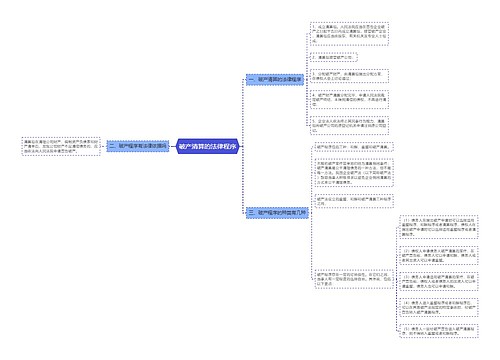
Task: Select the single-line first note of branch 三
Action: [354, 147]
